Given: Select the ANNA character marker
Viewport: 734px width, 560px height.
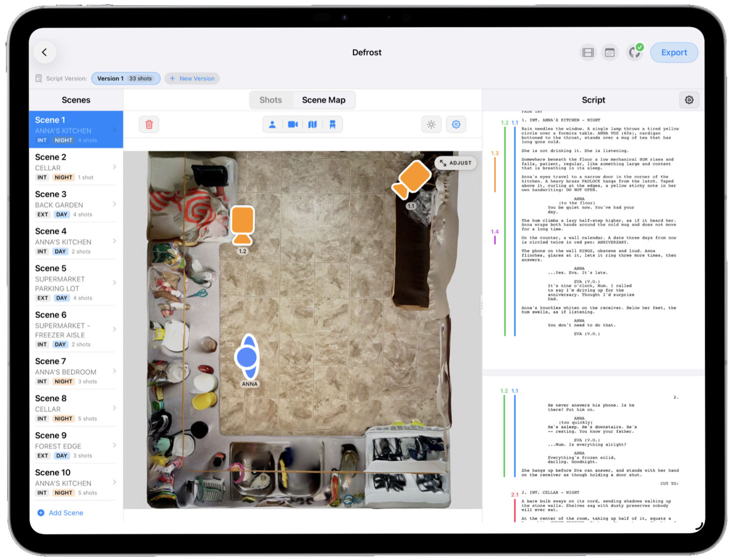Looking at the screenshot, I should pyautogui.click(x=247, y=357).
